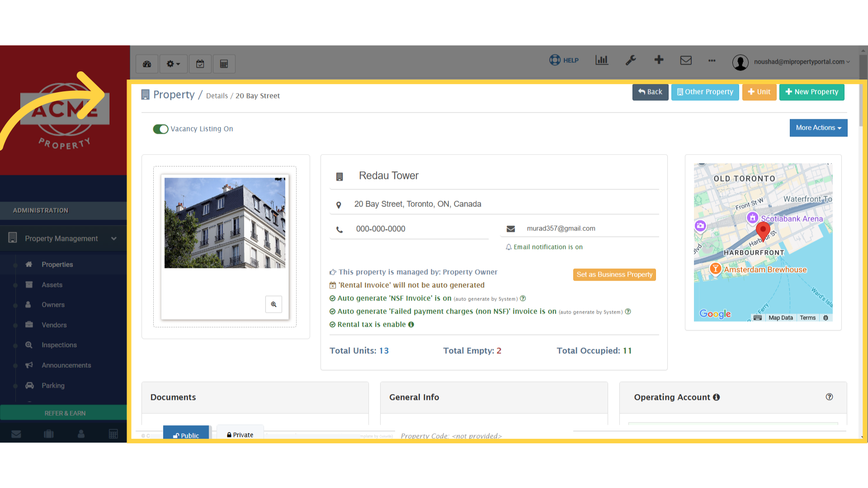The width and height of the screenshot is (868, 488).
Task: Click Terms link on map
Action: point(807,318)
